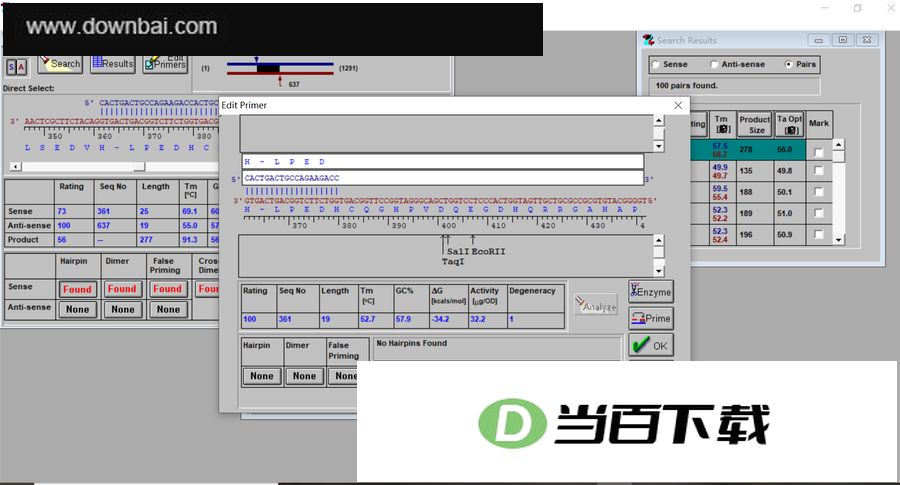Click up arrow of top primer text panel
This screenshot has width=900, height=485.
point(659,121)
